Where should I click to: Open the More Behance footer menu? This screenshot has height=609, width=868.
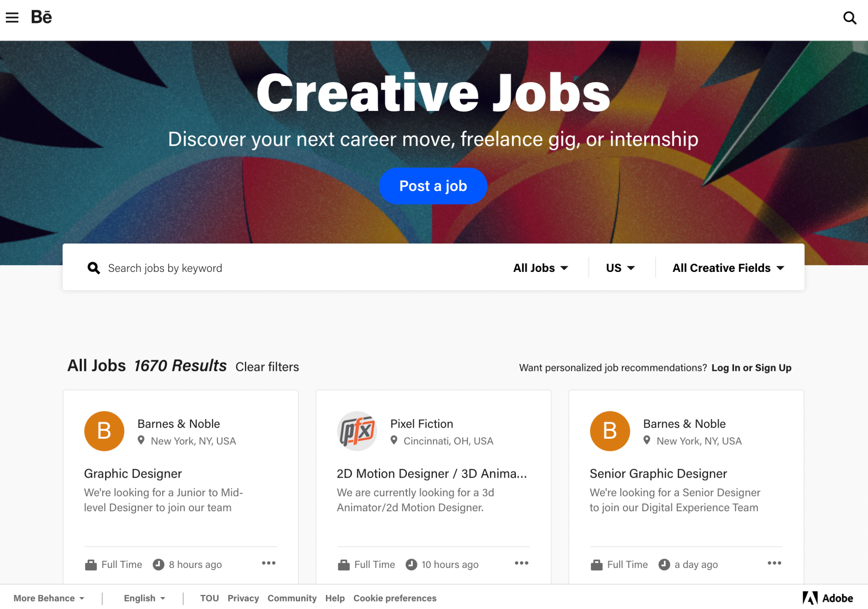pos(49,598)
